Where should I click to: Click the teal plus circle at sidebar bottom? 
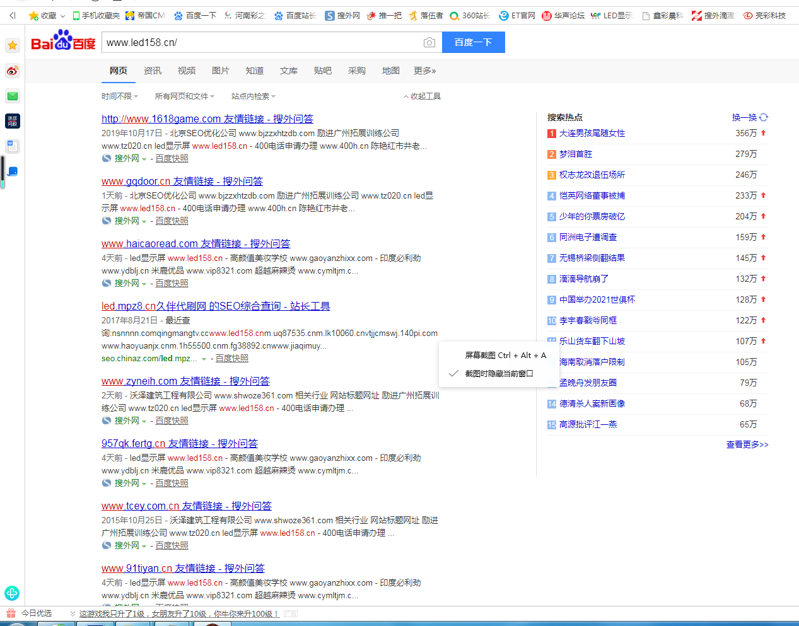tap(12, 593)
